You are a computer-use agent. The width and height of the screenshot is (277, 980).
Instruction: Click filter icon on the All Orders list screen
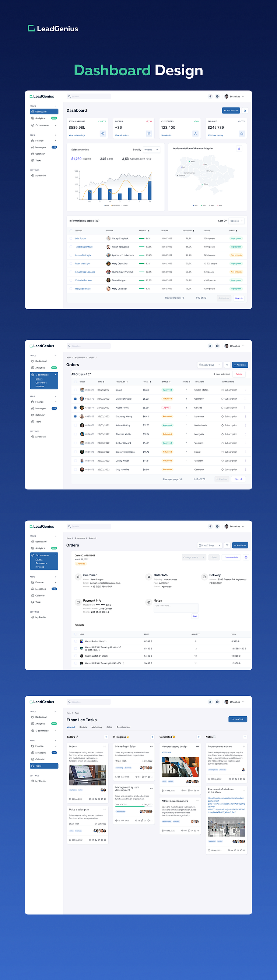tap(227, 365)
